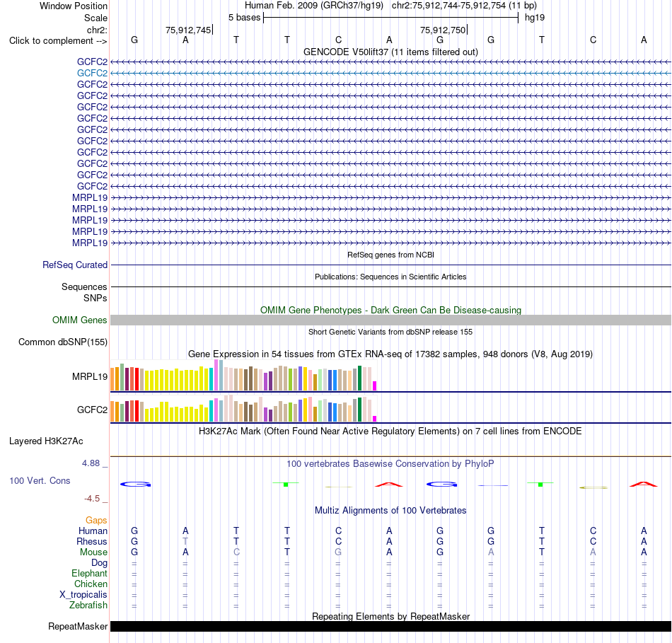This screenshot has width=672, height=643.
Task: Click the faded T in Rhesus row
Action: coord(185,542)
